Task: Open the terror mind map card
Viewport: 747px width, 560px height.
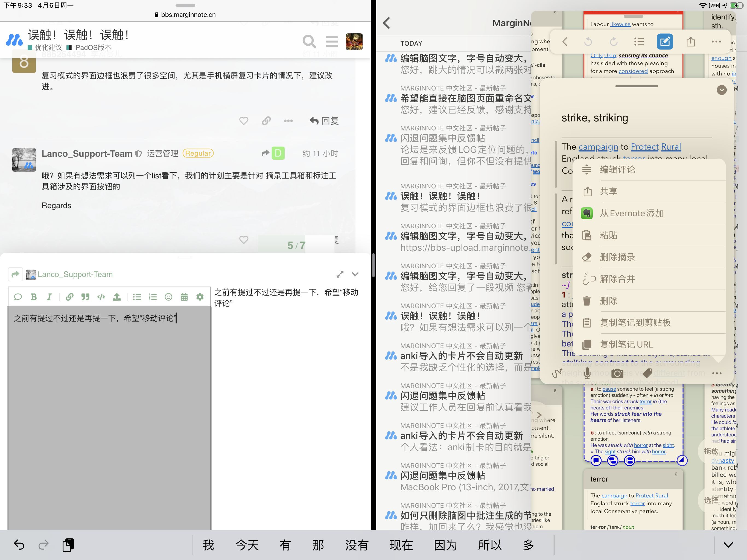Action: (633, 499)
